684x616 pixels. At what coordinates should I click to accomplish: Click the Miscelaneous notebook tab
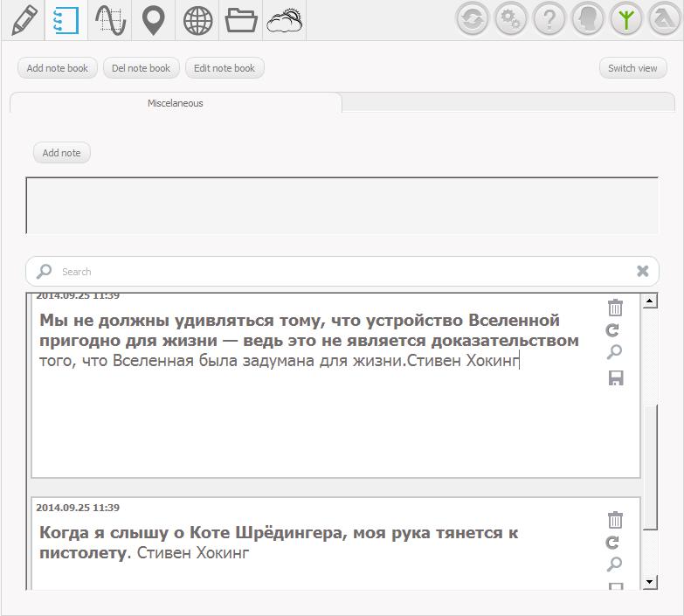coord(175,103)
